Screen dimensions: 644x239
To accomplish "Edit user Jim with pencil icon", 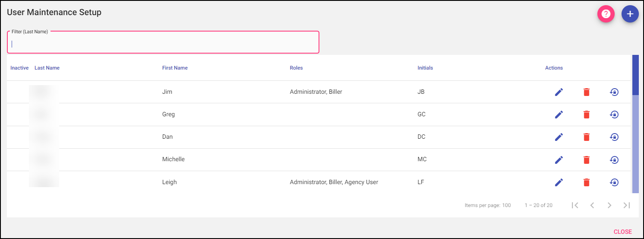I will pos(559,92).
